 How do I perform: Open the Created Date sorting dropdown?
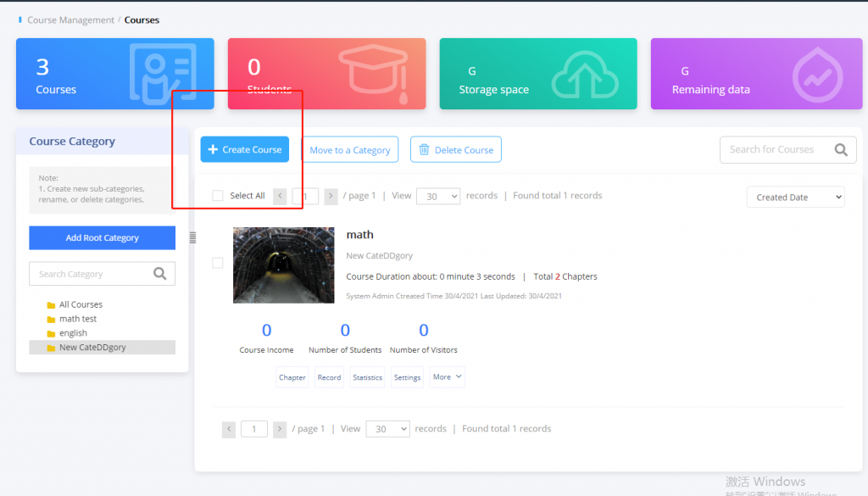795,196
